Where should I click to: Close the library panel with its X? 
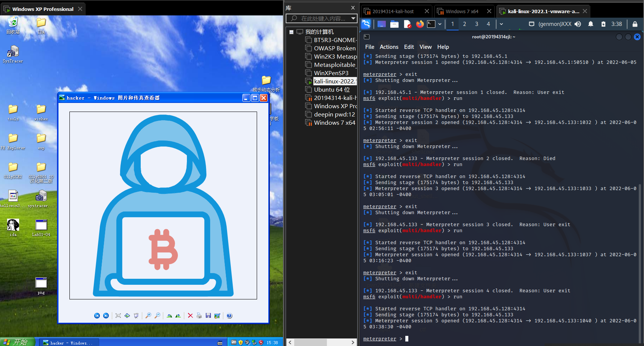point(353,8)
